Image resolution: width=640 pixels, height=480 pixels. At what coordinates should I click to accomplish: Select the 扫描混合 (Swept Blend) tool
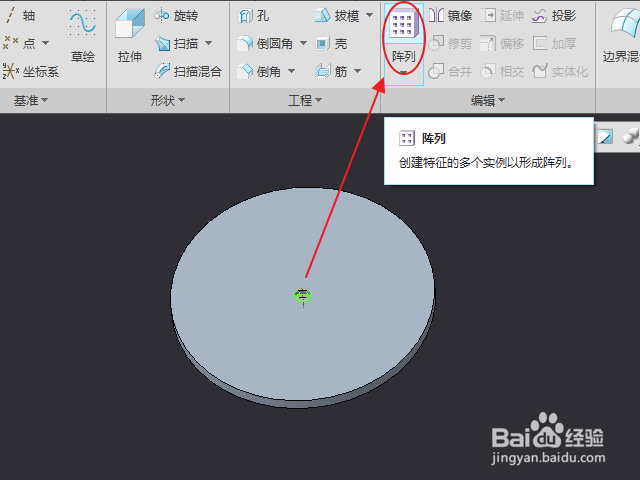(x=188, y=71)
